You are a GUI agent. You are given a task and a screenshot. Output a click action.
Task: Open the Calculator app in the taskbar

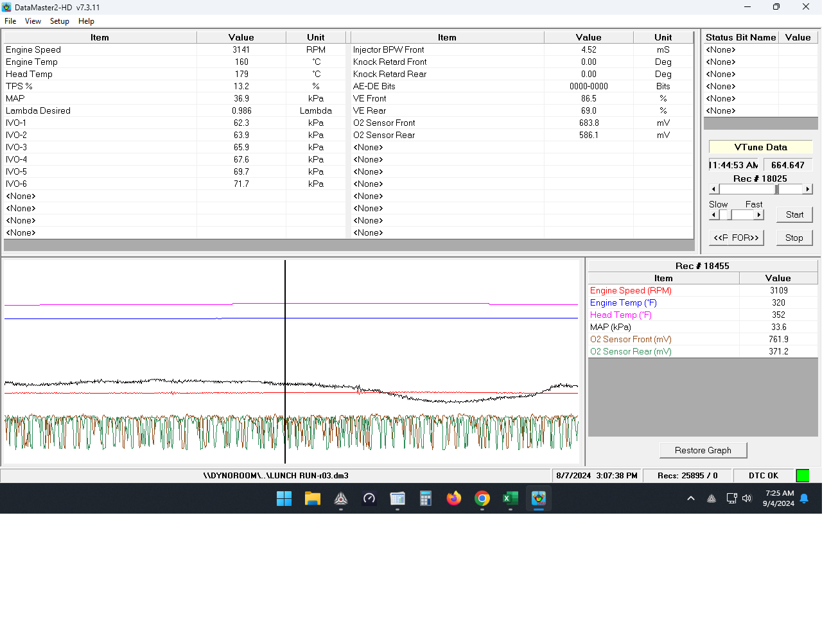(426, 498)
